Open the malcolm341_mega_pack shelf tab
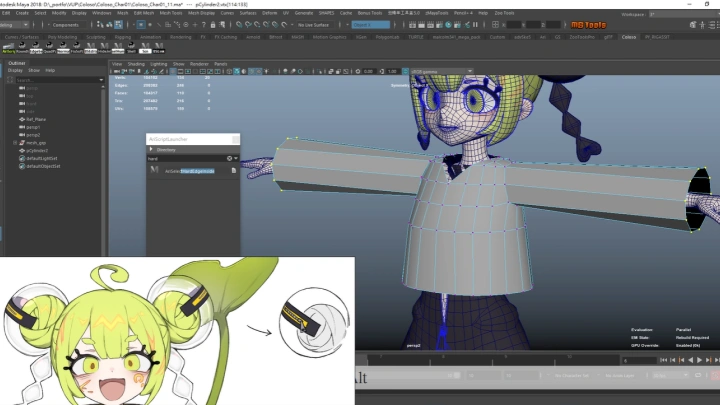This screenshot has width=720, height=405. (x=456, y=37)
